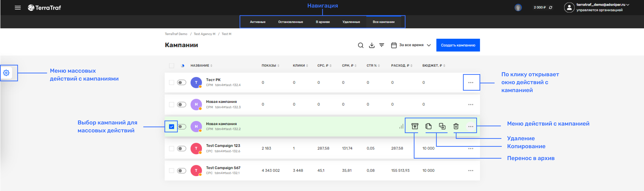Click the round avatar next to balance
The image size is (644, 191).
coord(518,8)
